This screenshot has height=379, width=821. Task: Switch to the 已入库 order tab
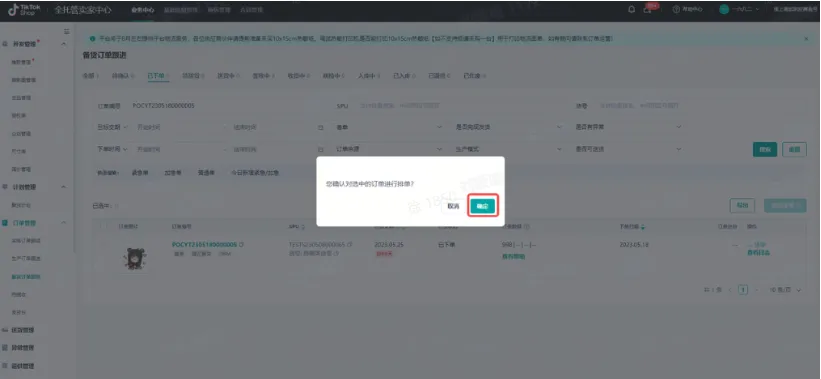tap(404, 76)
